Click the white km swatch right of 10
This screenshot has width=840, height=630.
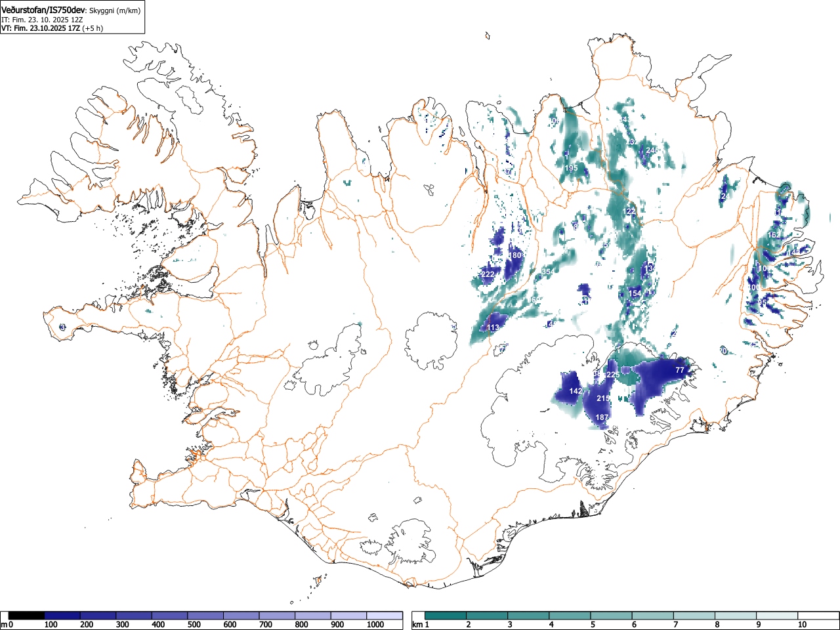818,616
